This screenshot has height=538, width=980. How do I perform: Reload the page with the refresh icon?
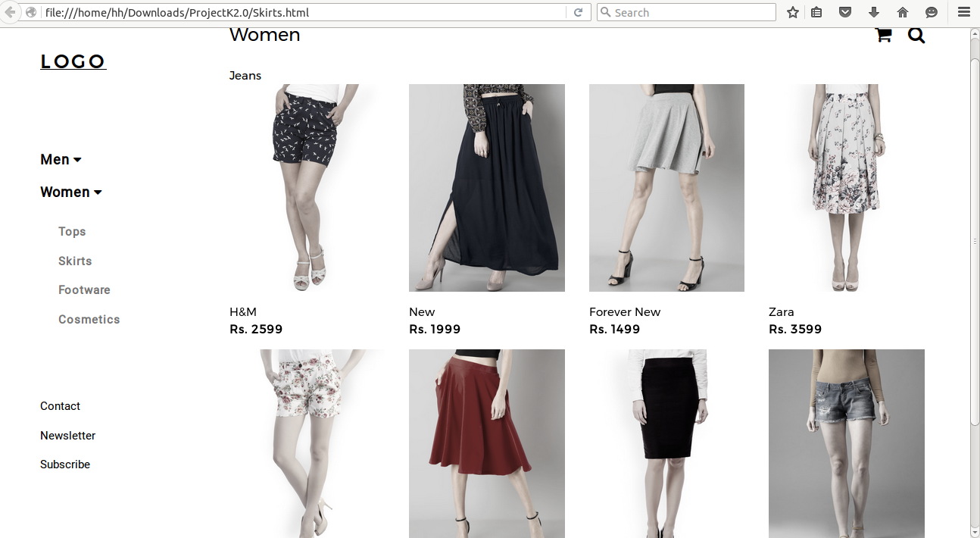[x=578, y=12]
